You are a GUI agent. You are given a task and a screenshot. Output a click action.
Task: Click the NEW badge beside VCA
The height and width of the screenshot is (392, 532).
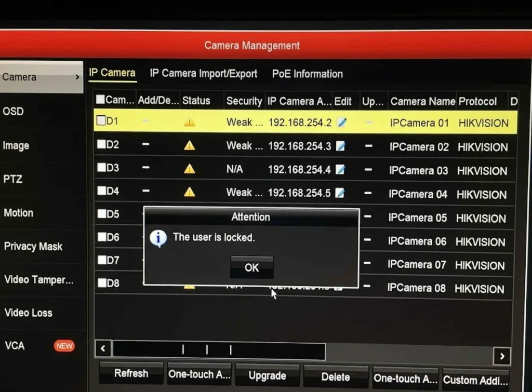pyautogui.click(x=64, y=346)
